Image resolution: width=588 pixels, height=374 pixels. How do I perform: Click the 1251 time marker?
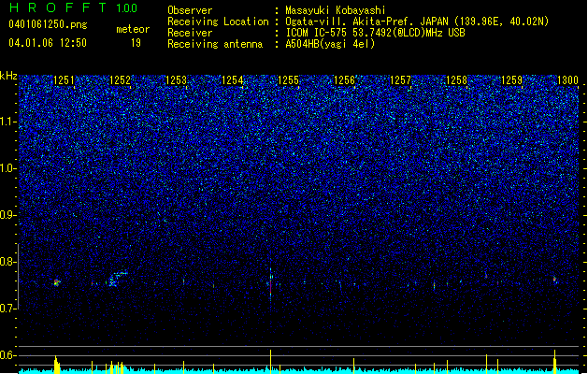[x=64, y=80]
